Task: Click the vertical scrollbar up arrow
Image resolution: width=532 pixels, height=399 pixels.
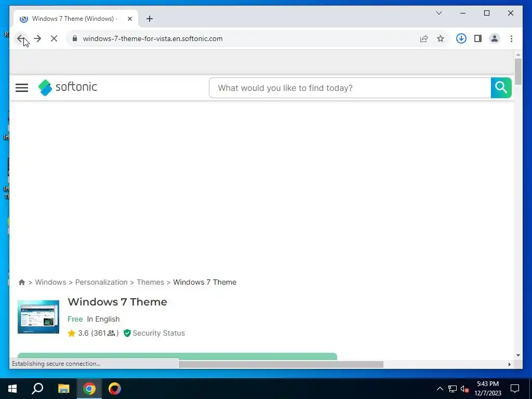Action: coord(518,54)
